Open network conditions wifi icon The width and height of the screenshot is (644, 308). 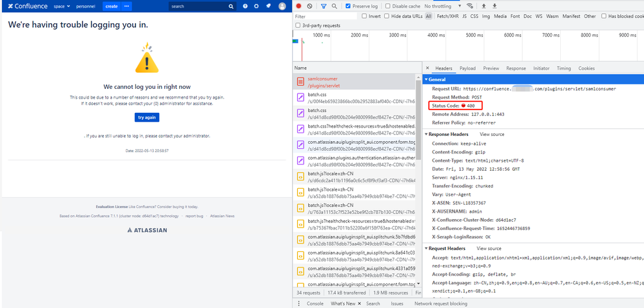[470, 6]
